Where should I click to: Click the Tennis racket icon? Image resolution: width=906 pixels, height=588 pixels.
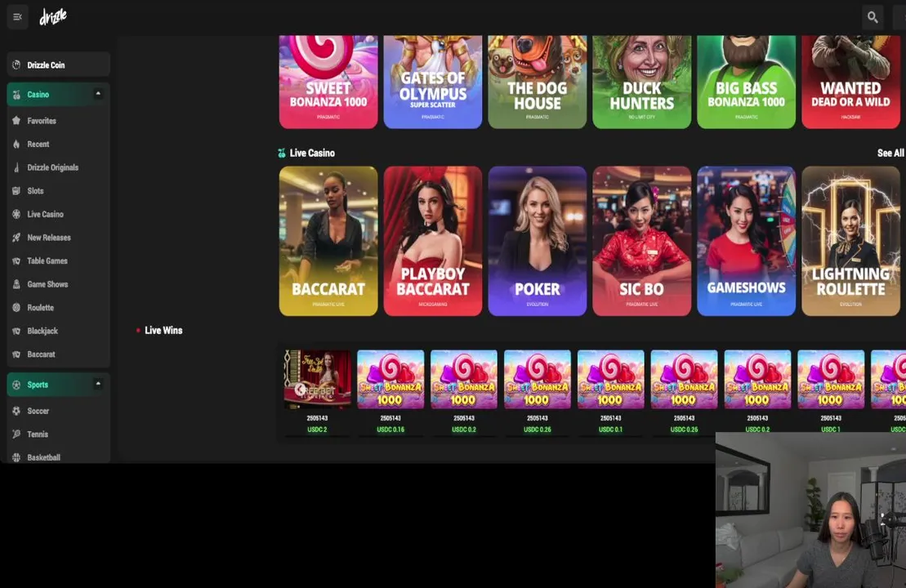pyautogui.click(x=16, y=434)
